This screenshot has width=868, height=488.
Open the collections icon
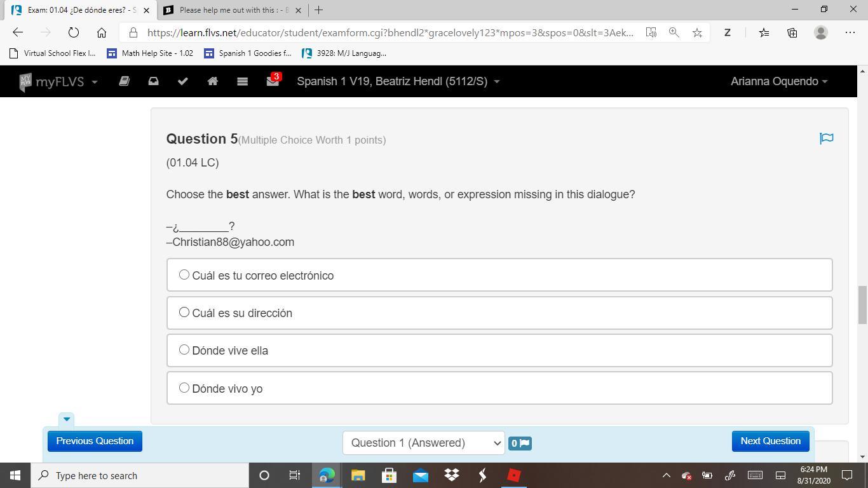(792, 32)
